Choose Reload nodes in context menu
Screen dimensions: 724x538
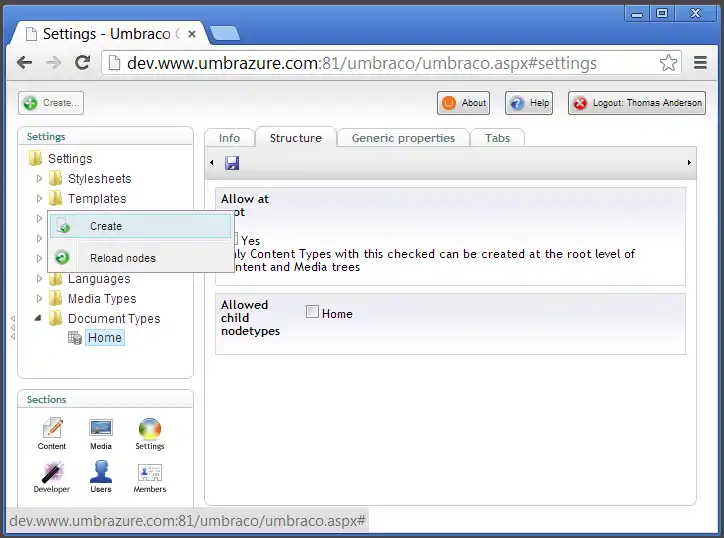(140, 258)
